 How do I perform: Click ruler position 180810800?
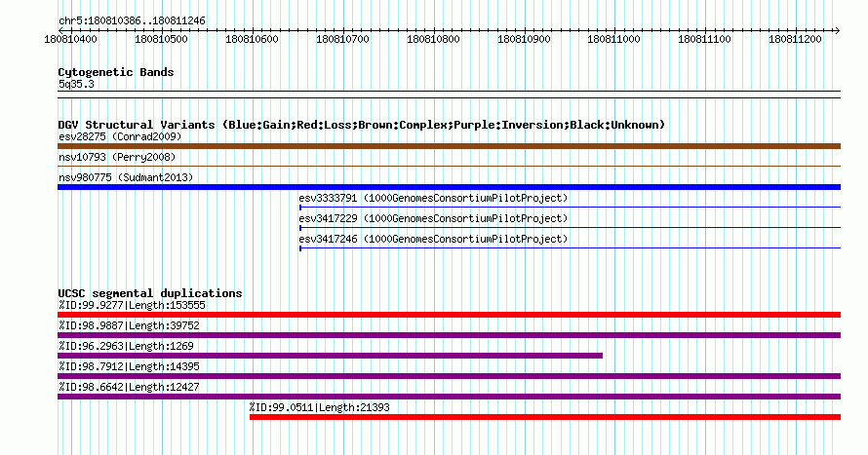pos(433,39)
